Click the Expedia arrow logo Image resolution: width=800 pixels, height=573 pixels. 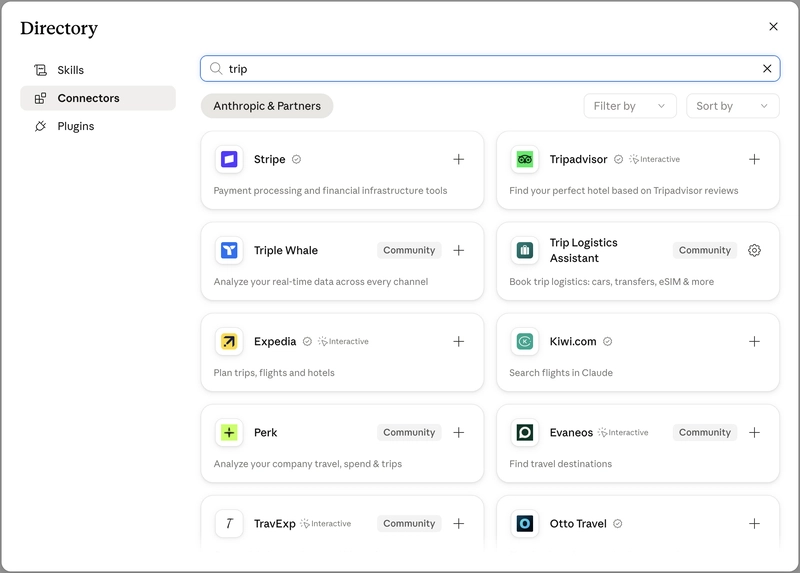coord(229,341)
